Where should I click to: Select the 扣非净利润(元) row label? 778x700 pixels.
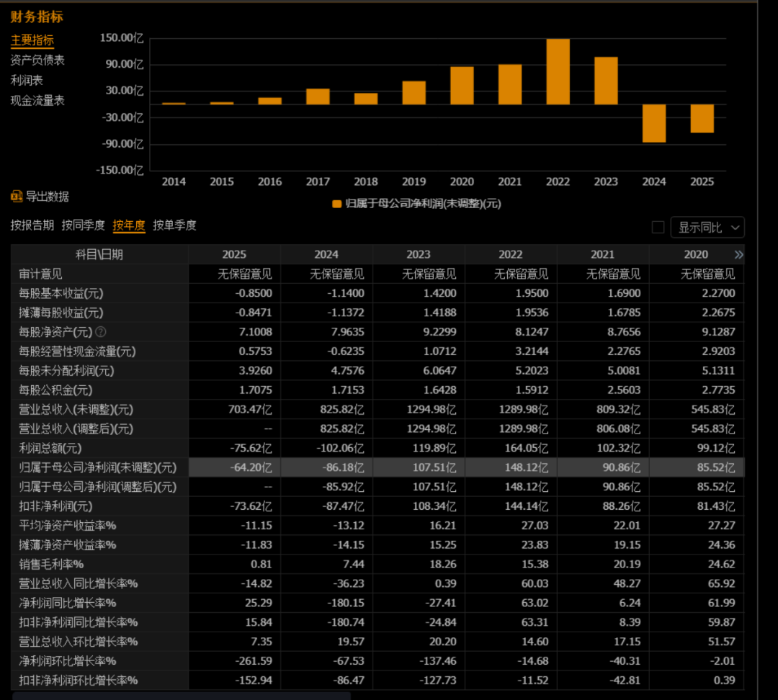tap(55, 506)
